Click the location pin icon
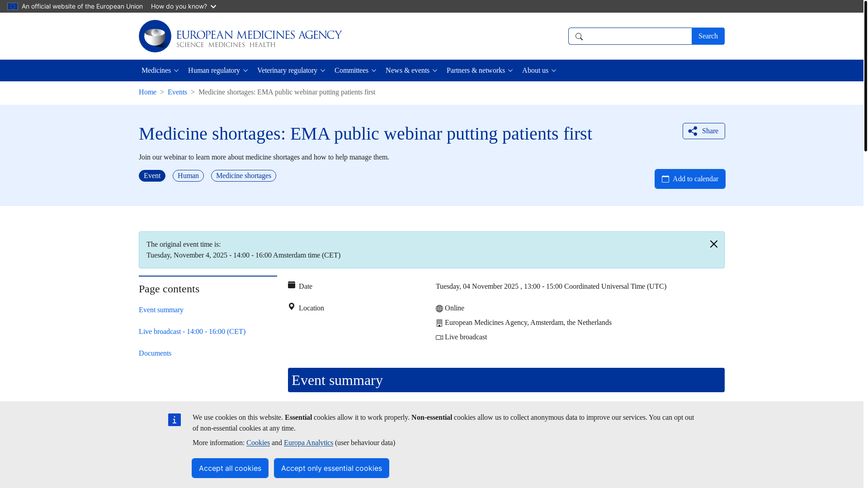This screenshot has width=868, height=488. [292, 306]
